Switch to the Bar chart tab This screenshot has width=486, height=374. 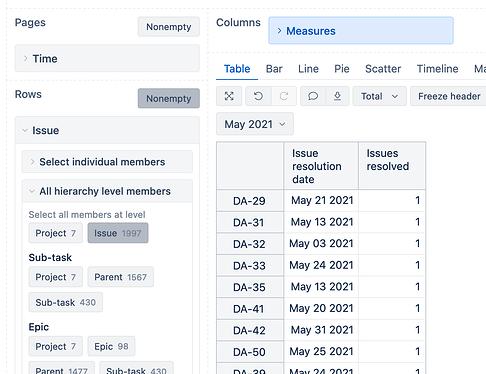[x=274, y=69]
